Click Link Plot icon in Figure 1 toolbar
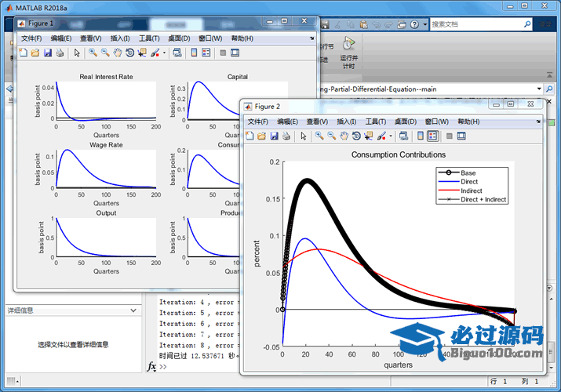Image resolution: width=561 pixels, height=392 pixels. point(177,53)
